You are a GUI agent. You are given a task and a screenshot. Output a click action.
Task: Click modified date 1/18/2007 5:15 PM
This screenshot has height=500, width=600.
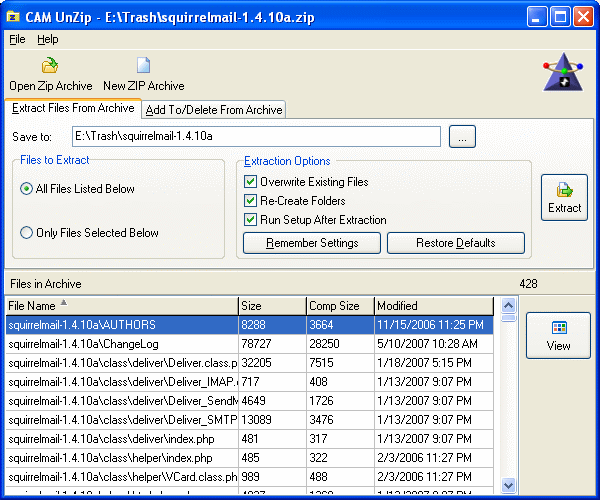pyautogui.click(x=424, y=363)
